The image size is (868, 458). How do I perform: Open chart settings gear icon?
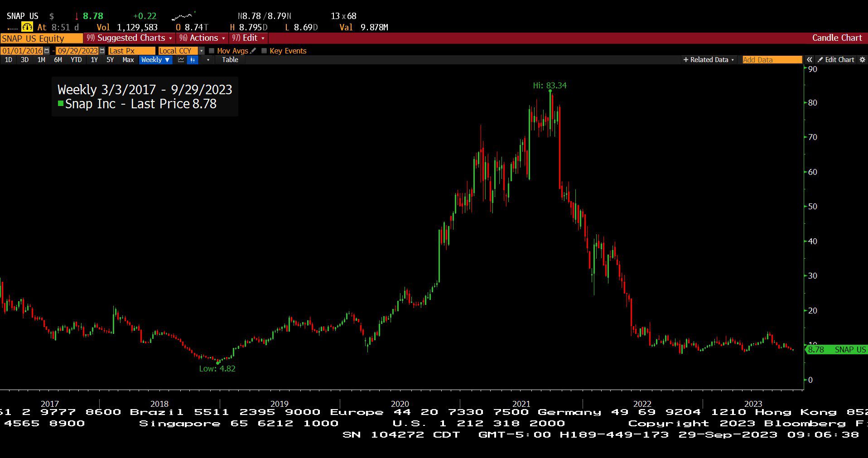(862, 60)
